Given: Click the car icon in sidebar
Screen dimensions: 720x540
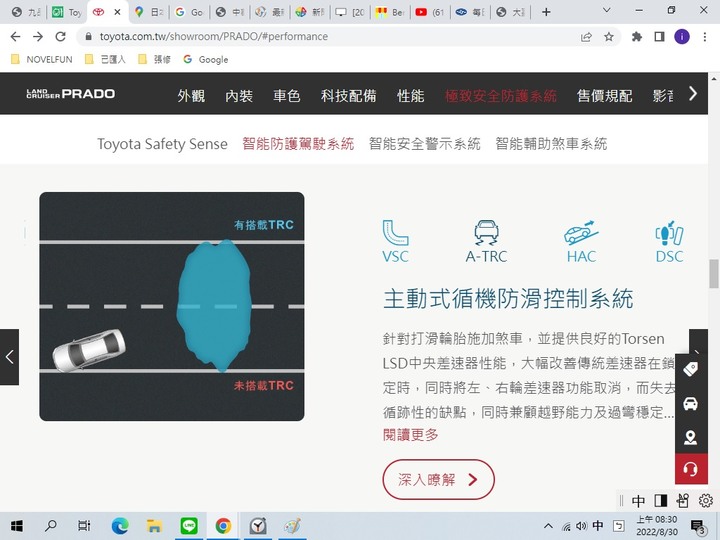Looking at the screenshot, I should [691, 403].
